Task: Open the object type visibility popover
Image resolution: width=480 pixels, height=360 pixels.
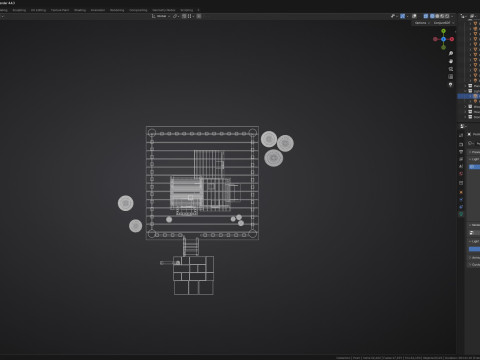Action: tap(394, 16)
